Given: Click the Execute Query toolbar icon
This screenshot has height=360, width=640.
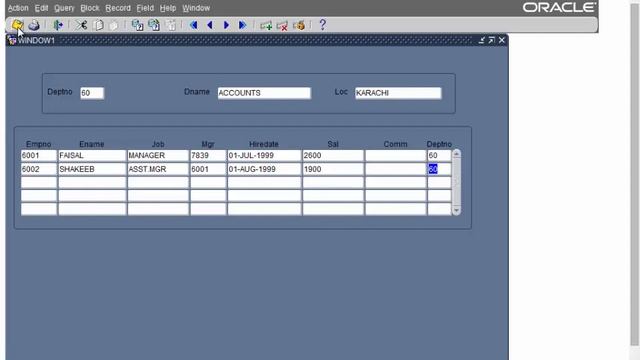Looking at the screenshot, I should 154,25.
